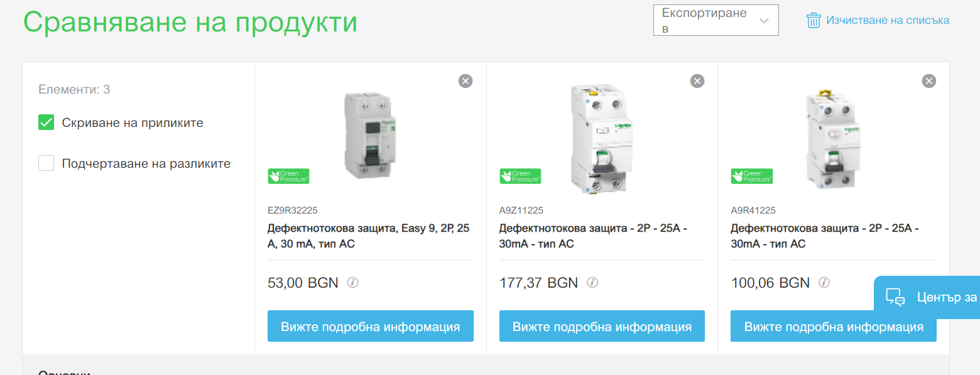The height and width of the screenshot is (375, 980).
Task: View detailed information for A9Z11225
Action: [x=602, y=327]
